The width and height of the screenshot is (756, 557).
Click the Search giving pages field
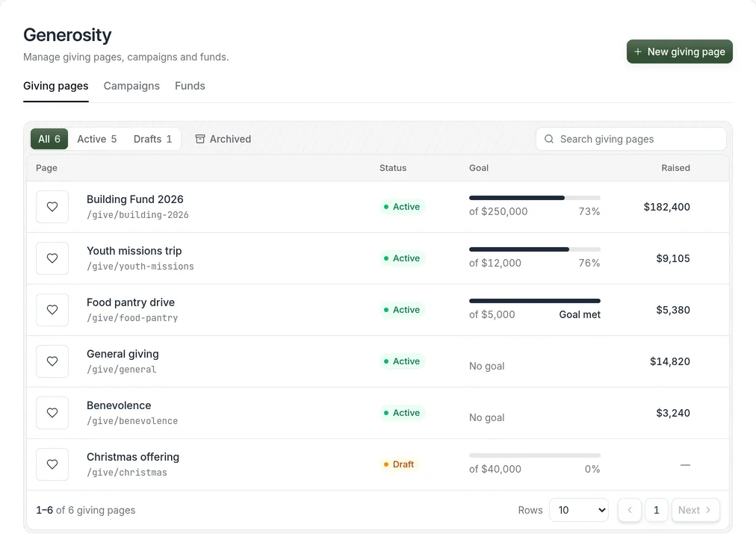631,139
